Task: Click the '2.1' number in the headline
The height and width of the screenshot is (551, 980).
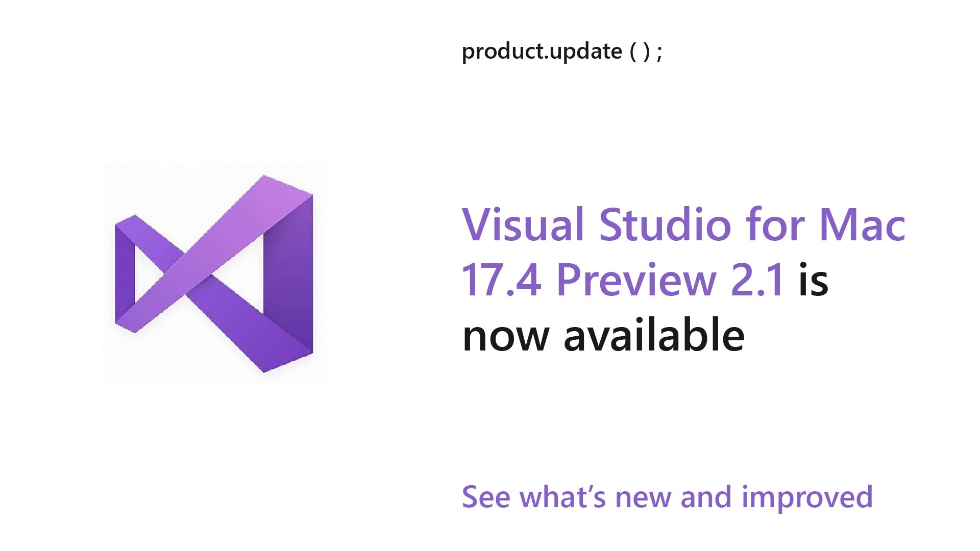Action: (x=757, y=280)
